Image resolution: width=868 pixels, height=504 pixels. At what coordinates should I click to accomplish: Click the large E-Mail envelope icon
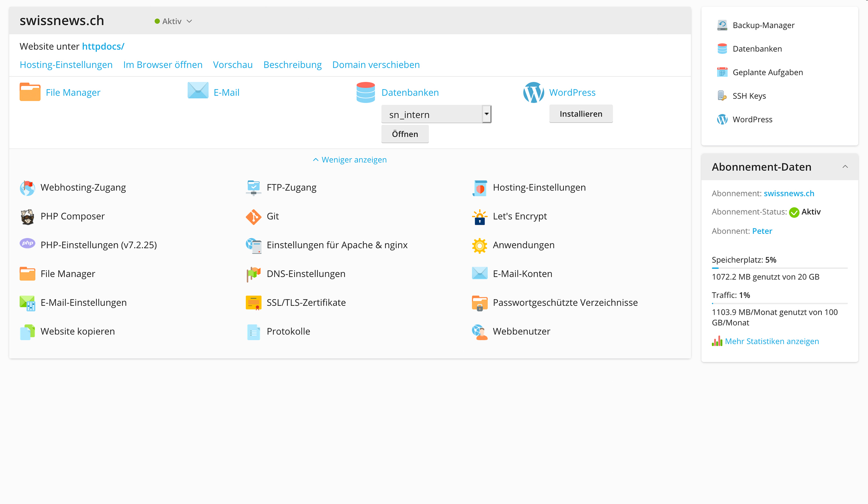pos(198,91)
